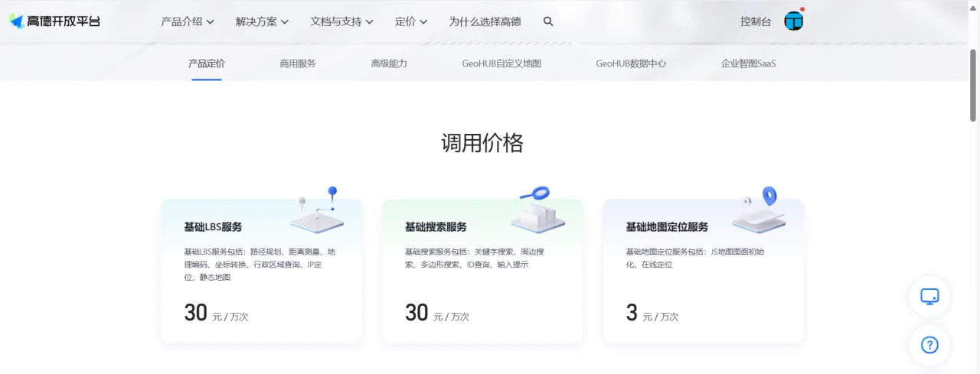This screenshot has height=374, width=980.
Task: Click the 基础LBS服务 description text
Action: click(260, 265)
